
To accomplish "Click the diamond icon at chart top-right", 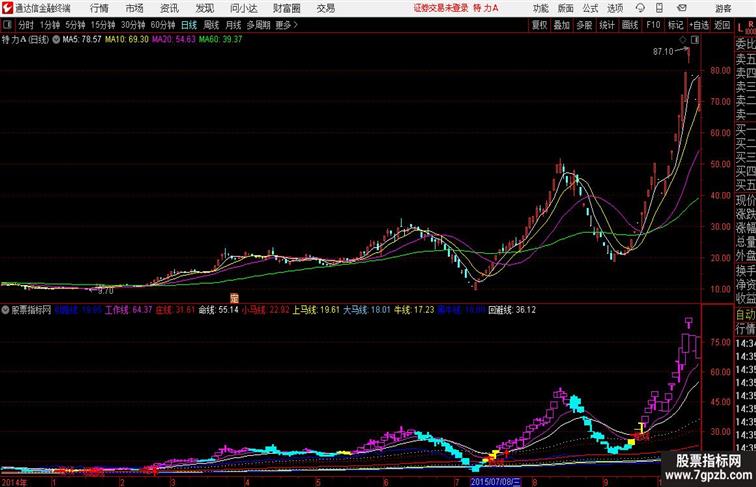I will tap(683, 40).
